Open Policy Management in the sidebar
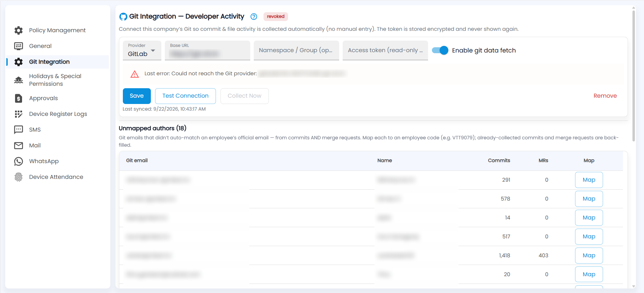 click(58, 30)
